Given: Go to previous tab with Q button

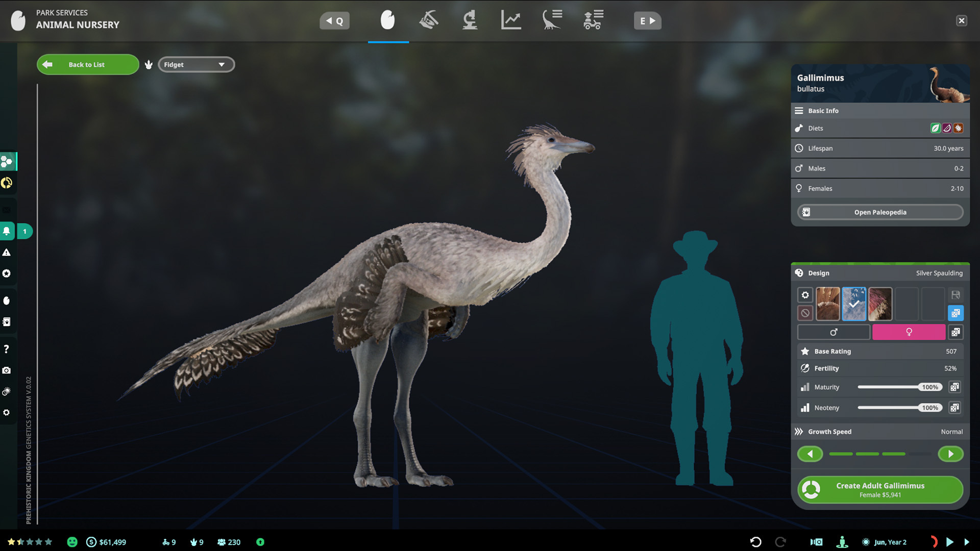Looking at the screenshot, I should coord(335,21).
